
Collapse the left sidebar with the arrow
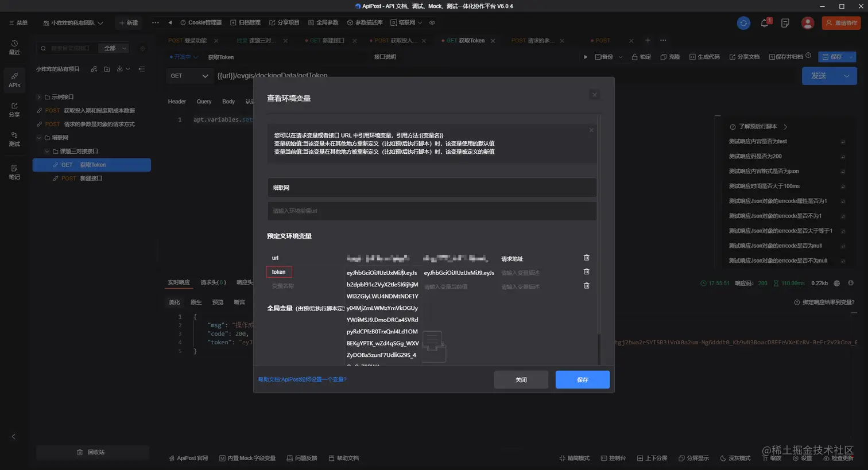pyautogui.click(x=14, y=437)
